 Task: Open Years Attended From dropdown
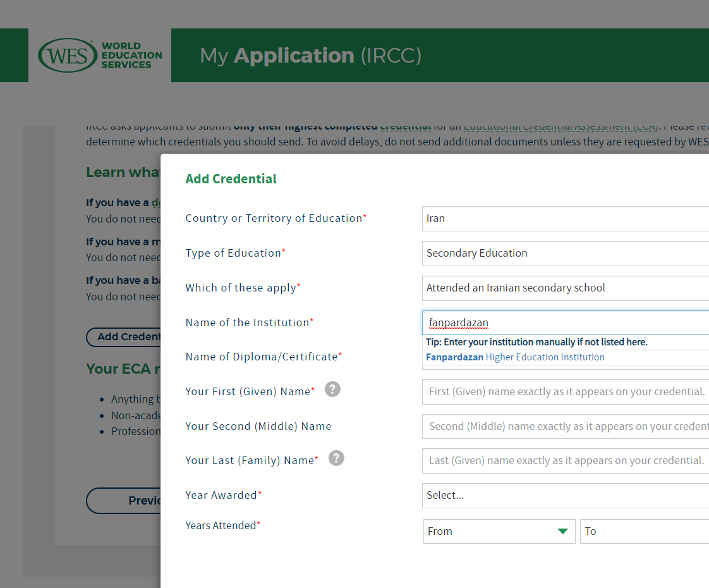499,531
